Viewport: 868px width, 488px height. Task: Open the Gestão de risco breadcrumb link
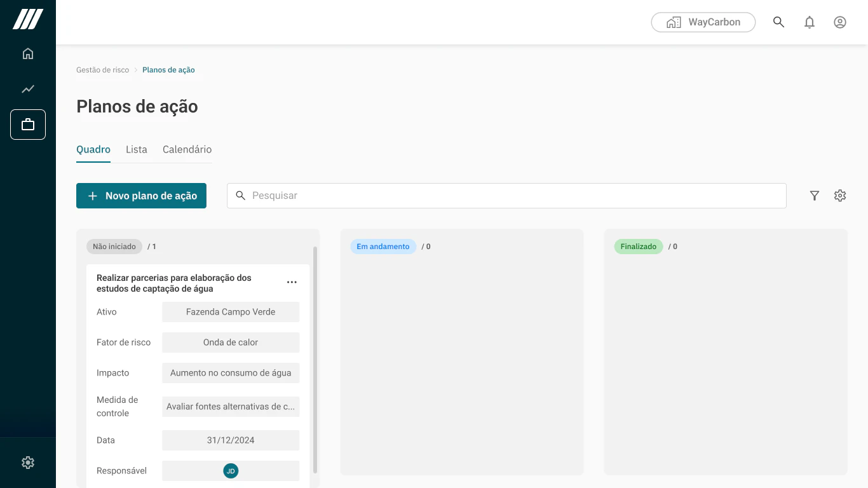click(x=102, y=70)
